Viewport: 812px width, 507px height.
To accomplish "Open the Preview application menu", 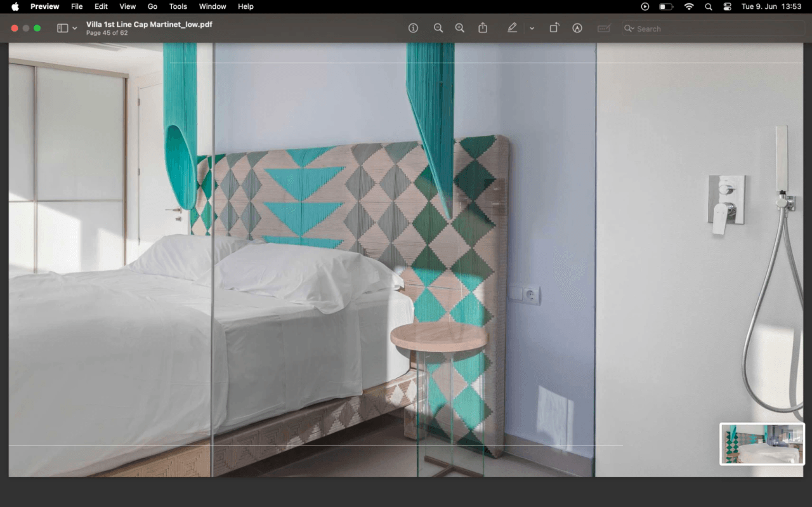I will pos(44,6).
